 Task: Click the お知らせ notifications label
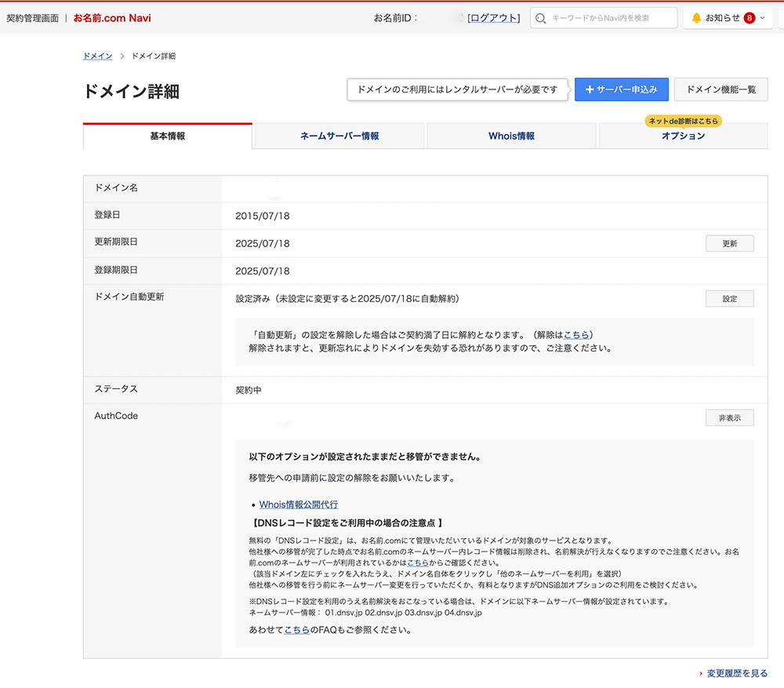pos(723,18)
